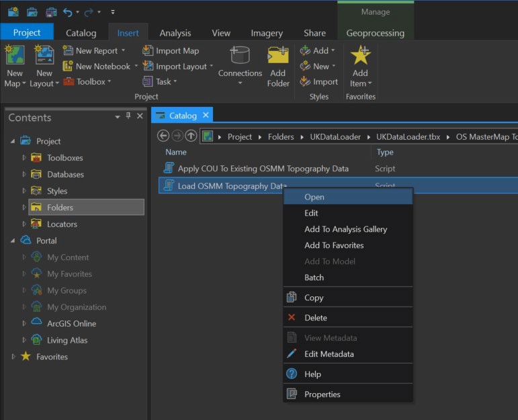
Task: Click the New Map icon
Action: tap(15, 55)
